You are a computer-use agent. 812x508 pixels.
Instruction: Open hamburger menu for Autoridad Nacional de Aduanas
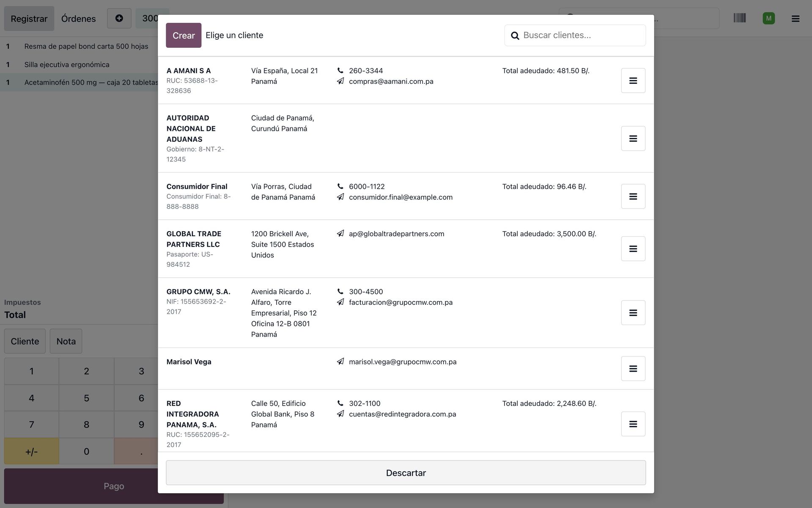633,138
